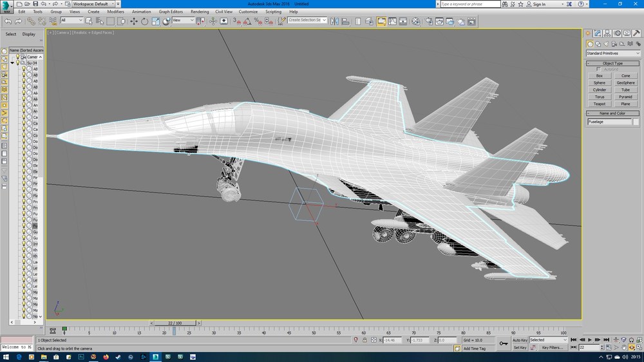
Task: Click the Fuselage object name field
Action: point(609,122)
